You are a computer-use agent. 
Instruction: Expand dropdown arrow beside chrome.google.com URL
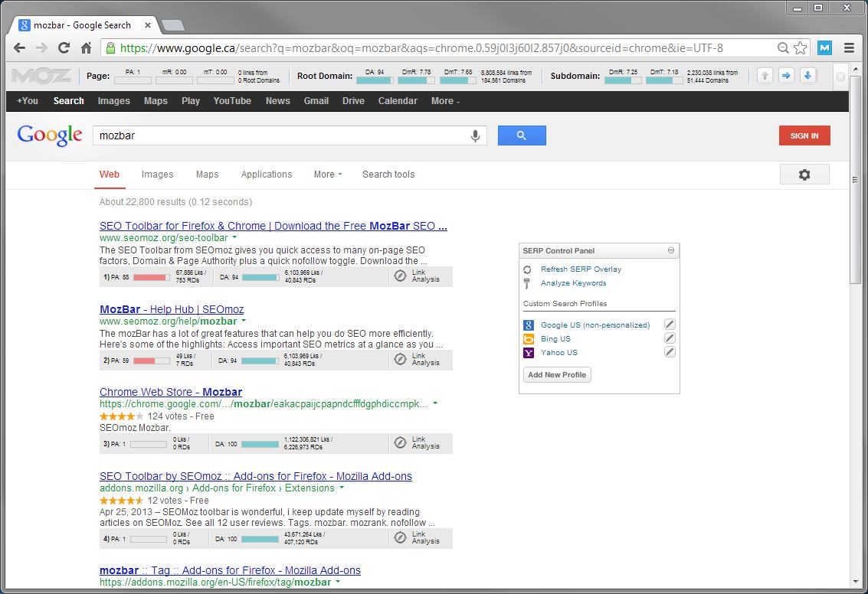[435, 403]
